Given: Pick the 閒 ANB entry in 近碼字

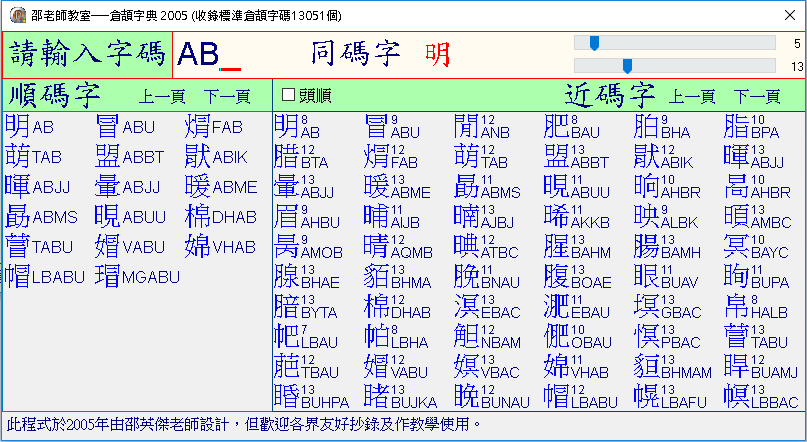Looking at the screenshot, I should click(x=482, y=127).
